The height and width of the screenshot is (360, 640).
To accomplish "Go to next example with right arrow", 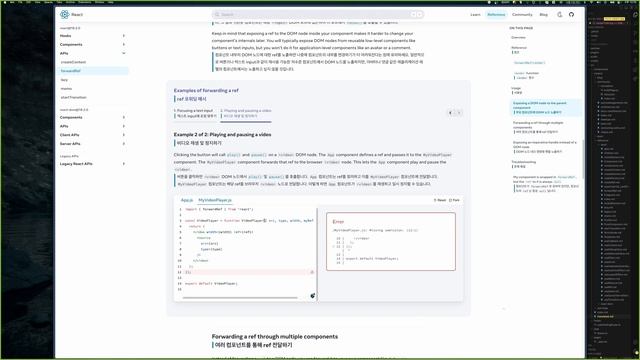I will [x=459, y=113].
